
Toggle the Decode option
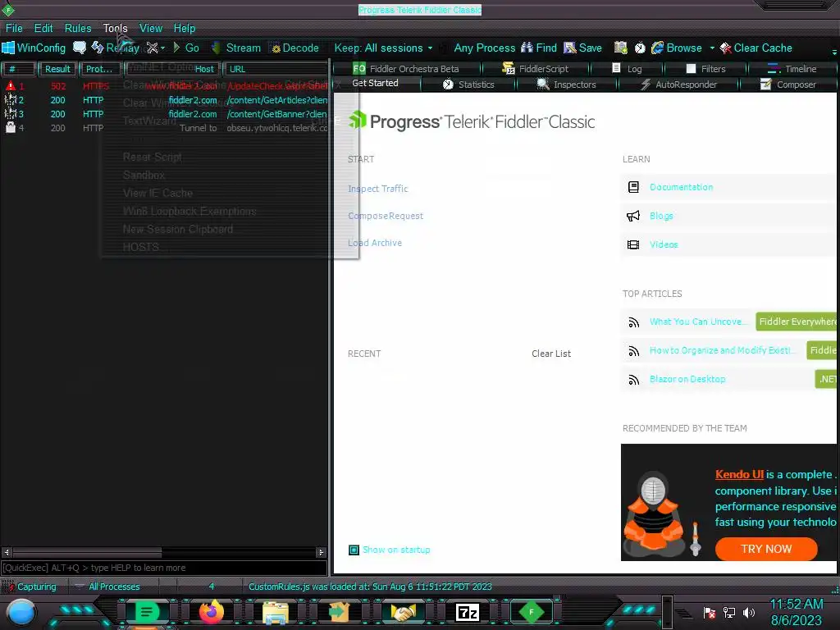coord(295,48)
